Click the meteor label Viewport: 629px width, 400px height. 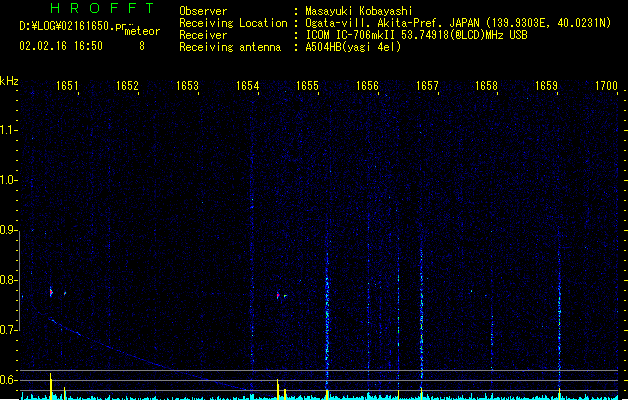(x=142, y=31)
